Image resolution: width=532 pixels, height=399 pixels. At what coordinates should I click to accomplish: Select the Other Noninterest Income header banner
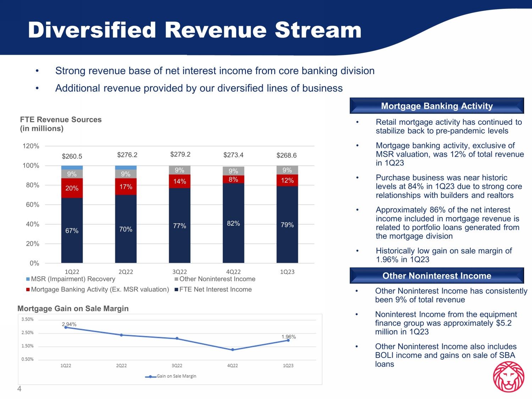pyautogui.click(x=437, y=276)
